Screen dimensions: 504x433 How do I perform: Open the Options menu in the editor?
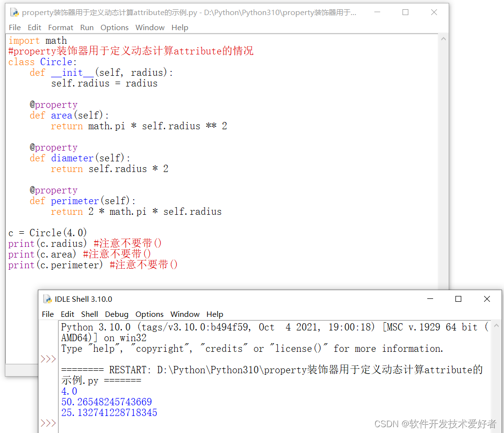[x=115, y=27]
